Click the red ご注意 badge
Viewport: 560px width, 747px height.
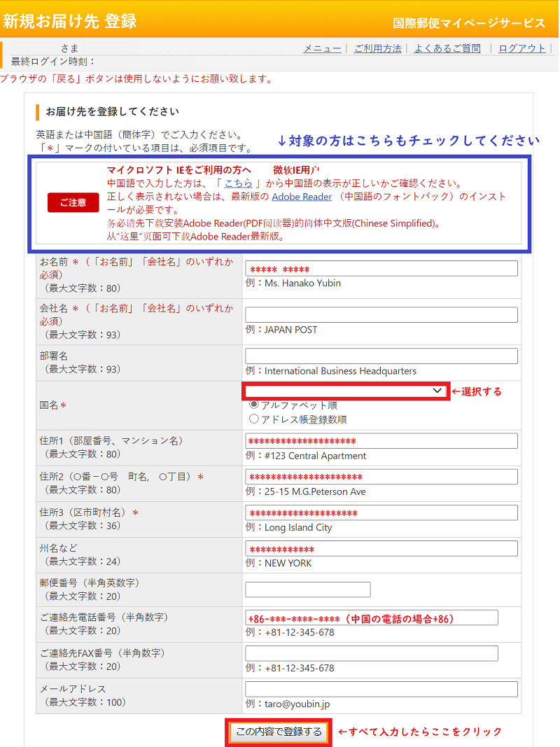pos(73,202)
